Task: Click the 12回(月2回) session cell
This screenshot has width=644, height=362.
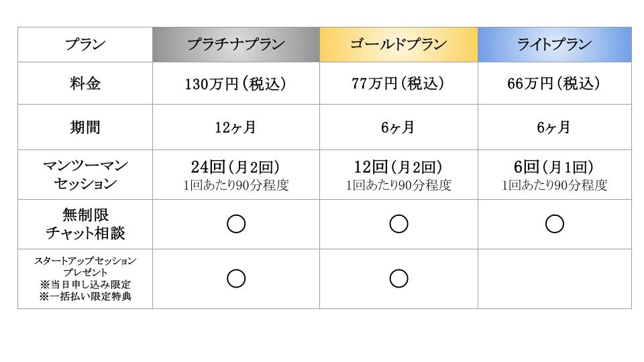Action: click(x=398, y=175)
